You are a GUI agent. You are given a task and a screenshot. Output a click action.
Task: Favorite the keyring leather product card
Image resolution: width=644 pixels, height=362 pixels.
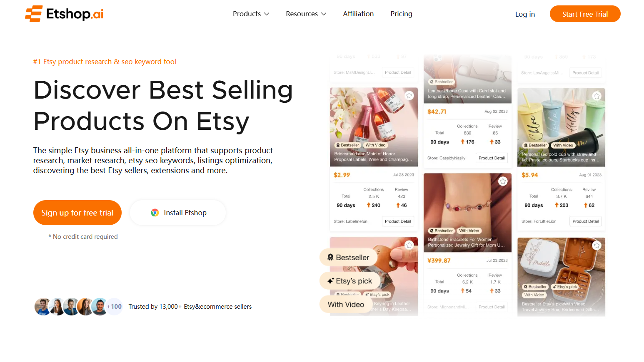click(409, 245)
